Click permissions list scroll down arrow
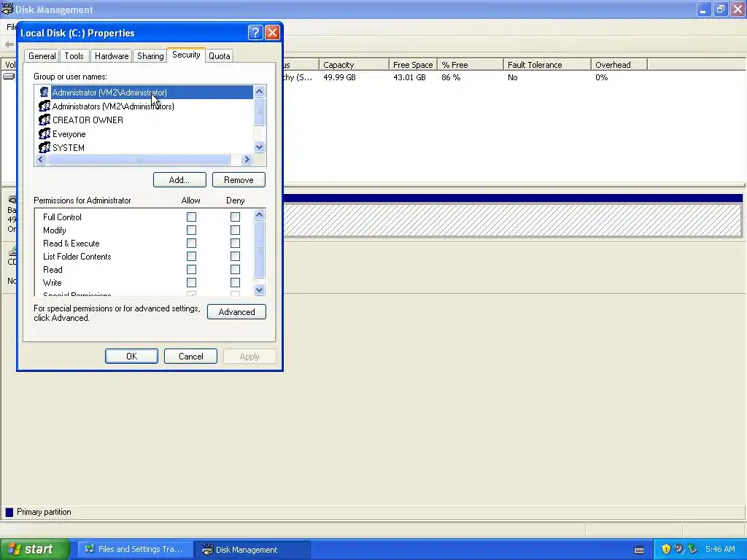The image size is (747, 560). (259, 289)
